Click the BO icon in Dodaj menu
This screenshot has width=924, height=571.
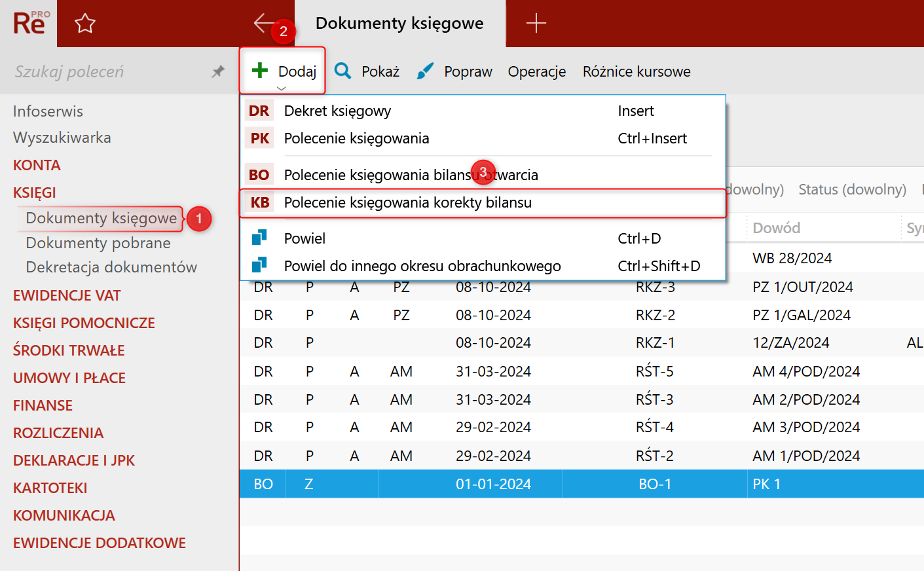[259, 175]
